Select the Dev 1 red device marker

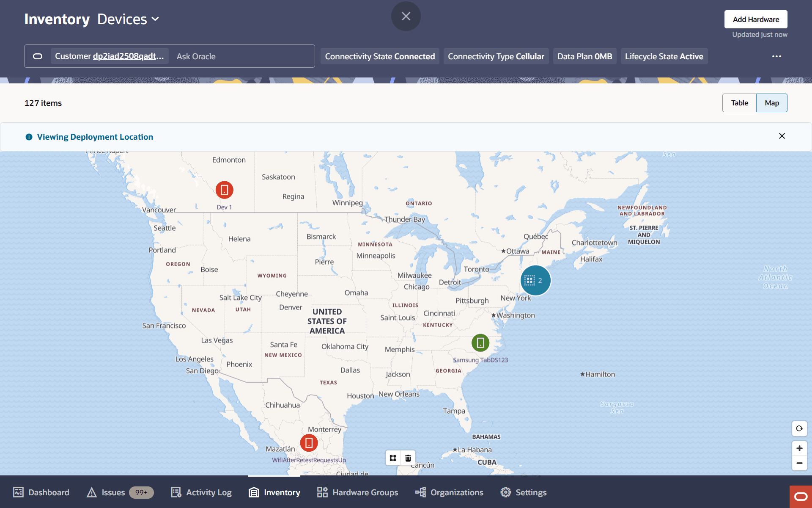coord(225,190)
